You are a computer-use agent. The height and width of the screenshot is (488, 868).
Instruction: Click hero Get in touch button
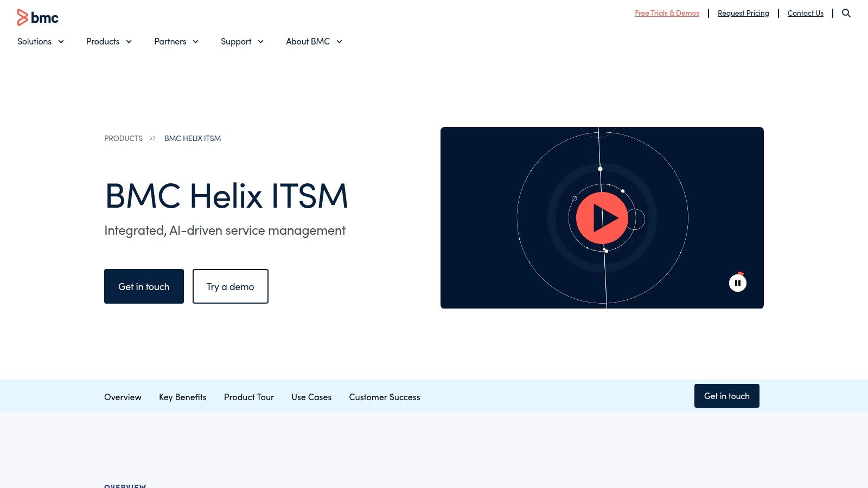coord(144,286)
